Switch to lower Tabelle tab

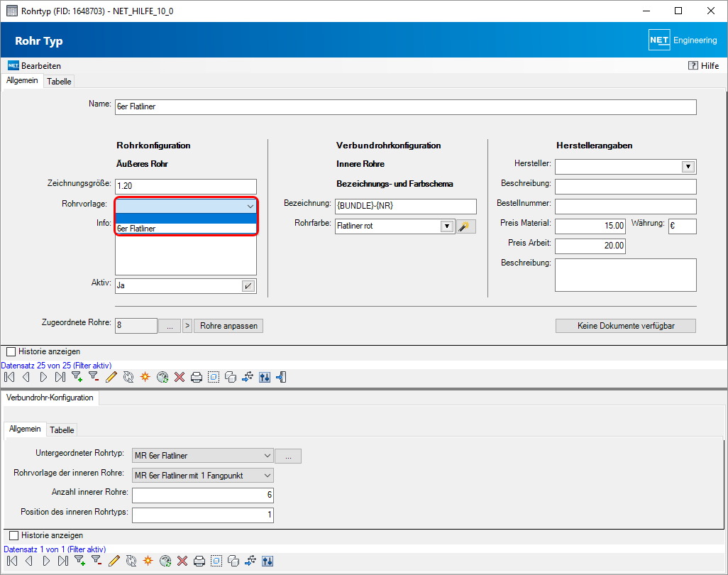click(62, 430)
